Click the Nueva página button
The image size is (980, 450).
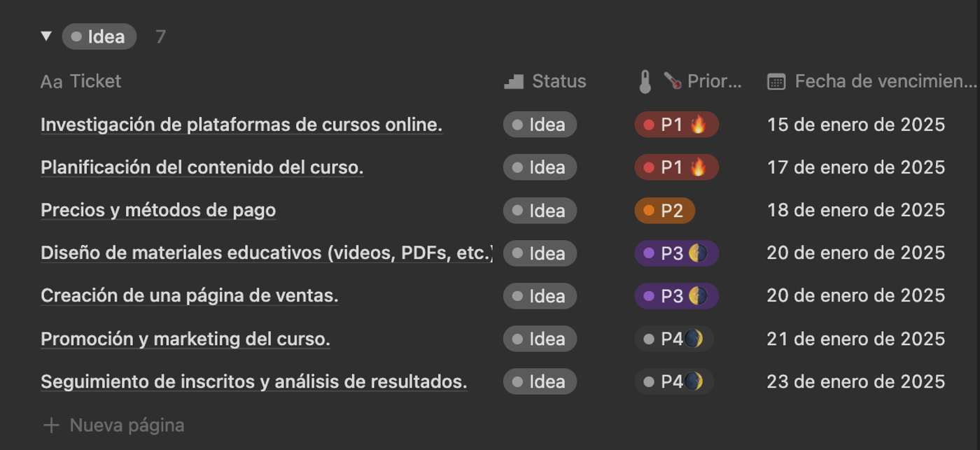(x=126, y=424)
